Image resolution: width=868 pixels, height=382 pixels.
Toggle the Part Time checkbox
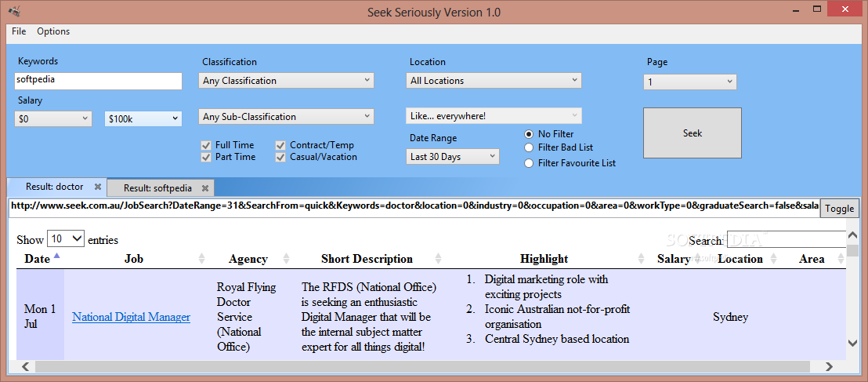click(207, 157)
